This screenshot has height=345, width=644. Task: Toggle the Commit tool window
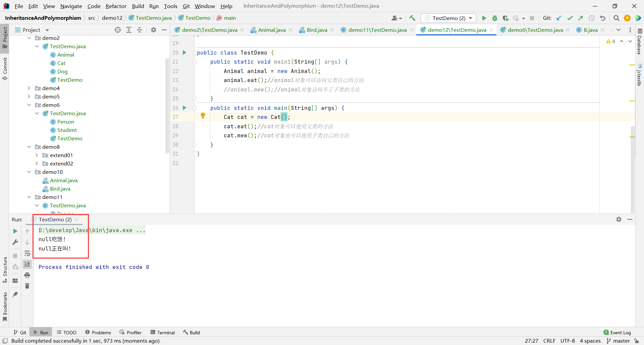[5, 69]
